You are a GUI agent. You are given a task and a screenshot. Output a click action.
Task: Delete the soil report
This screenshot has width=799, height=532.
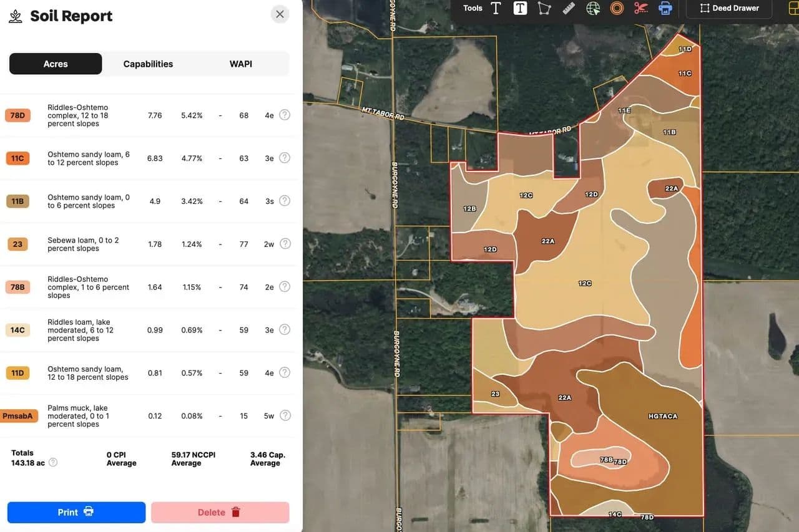pyautogui.click(x=220, y=512)
